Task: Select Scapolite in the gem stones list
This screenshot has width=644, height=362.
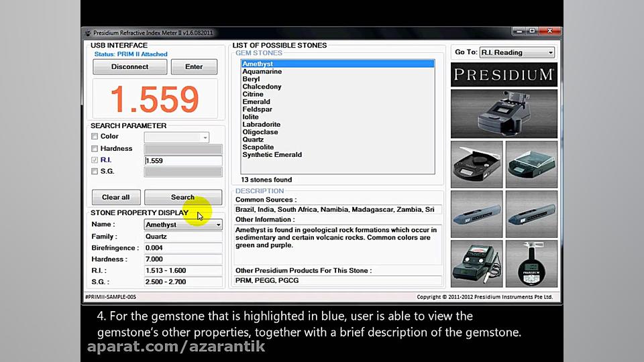Action: 337,147
